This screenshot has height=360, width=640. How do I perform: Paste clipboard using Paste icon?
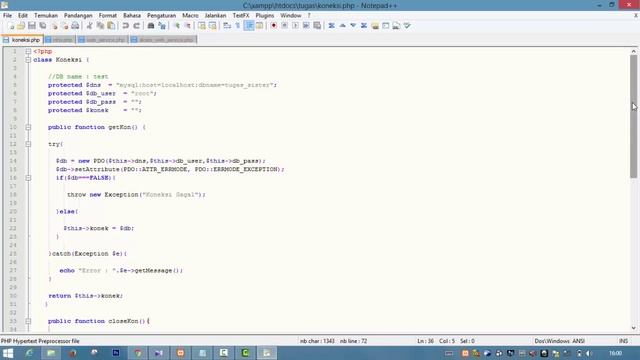coord(111,26)
